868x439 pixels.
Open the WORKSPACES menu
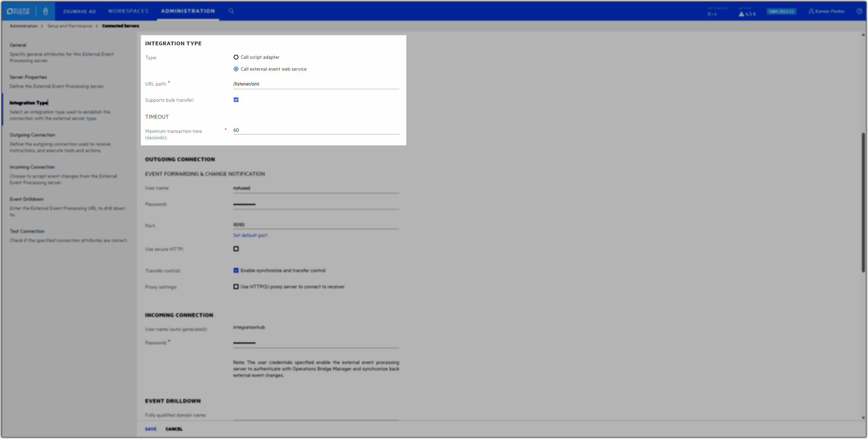point(128,11)
